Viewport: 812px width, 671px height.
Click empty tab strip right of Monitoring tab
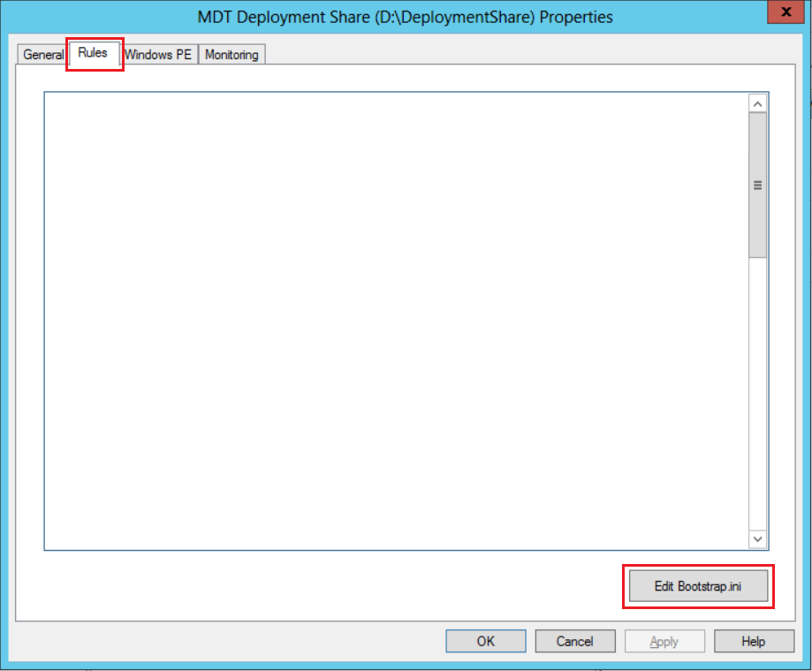pyautogui.click(x=530, y=55)
